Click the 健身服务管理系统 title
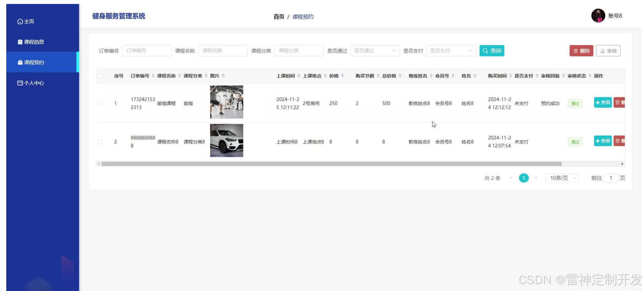The width and height of the screenshot is (644, 291). [x=119, y=16]
